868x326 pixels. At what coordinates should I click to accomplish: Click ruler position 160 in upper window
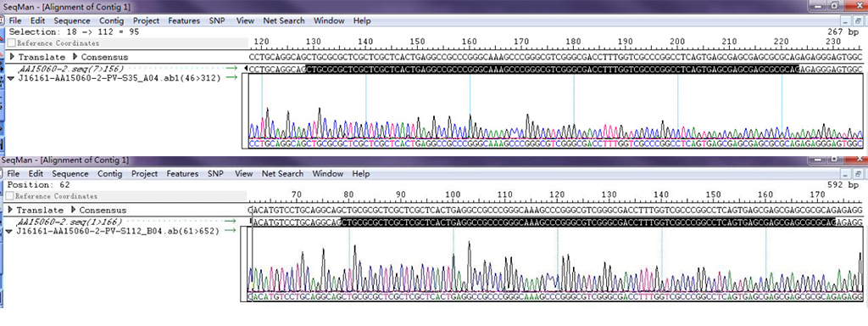(x=470, y=42)
